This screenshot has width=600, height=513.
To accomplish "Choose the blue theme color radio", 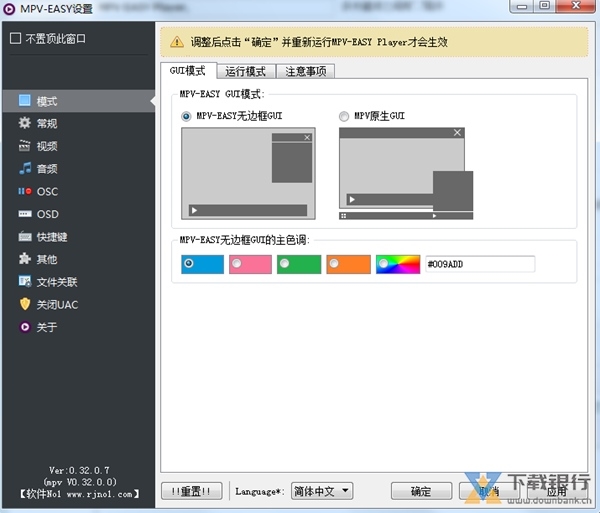I will point(189,263).
